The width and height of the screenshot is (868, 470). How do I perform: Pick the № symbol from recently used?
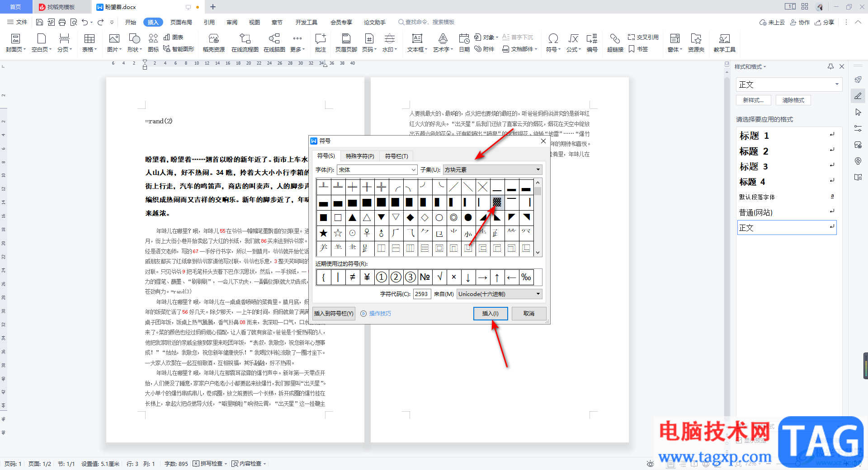click(425, 277)
